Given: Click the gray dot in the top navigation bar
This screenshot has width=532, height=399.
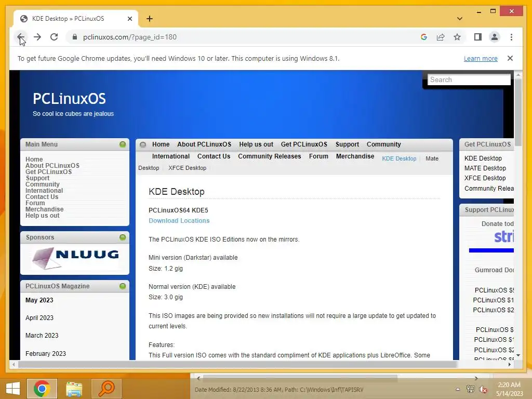Looking at the screenshot, I should (x=143, y=145).
